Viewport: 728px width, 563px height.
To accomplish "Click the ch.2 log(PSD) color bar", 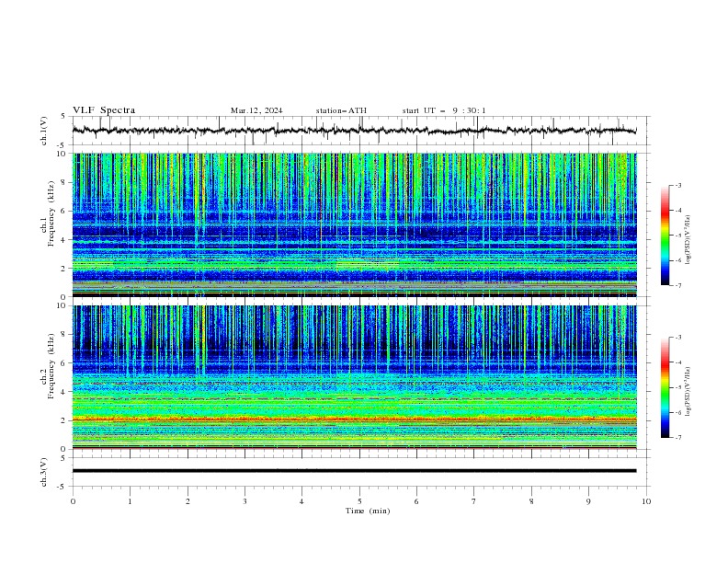I will pos(665,387).
